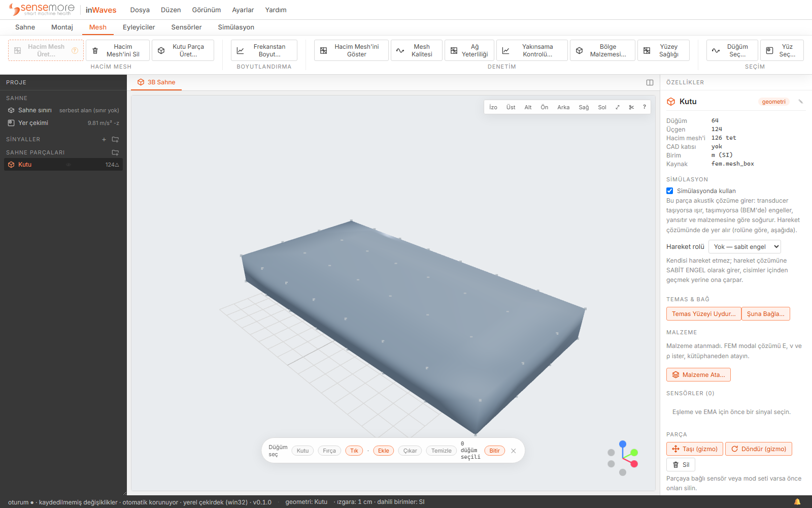Click the face icon on Yüz Seç
This screenshot has height=508, width=812.
[x=769, y=50]
